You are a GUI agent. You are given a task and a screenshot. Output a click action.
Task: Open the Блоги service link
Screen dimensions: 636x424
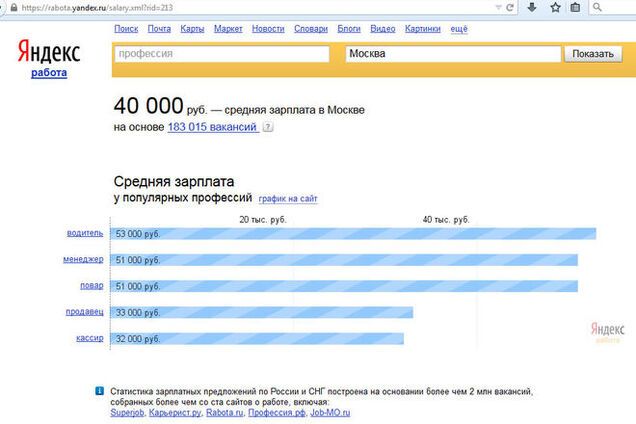(x=349, y=29)
